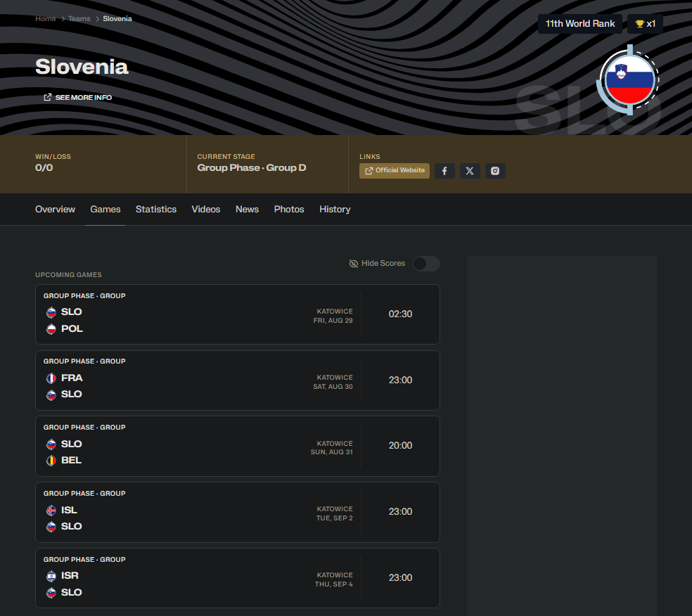Click France flag in second game
Image resolution: width=692 pixels, height=616 pixels.
click(51, 378)
